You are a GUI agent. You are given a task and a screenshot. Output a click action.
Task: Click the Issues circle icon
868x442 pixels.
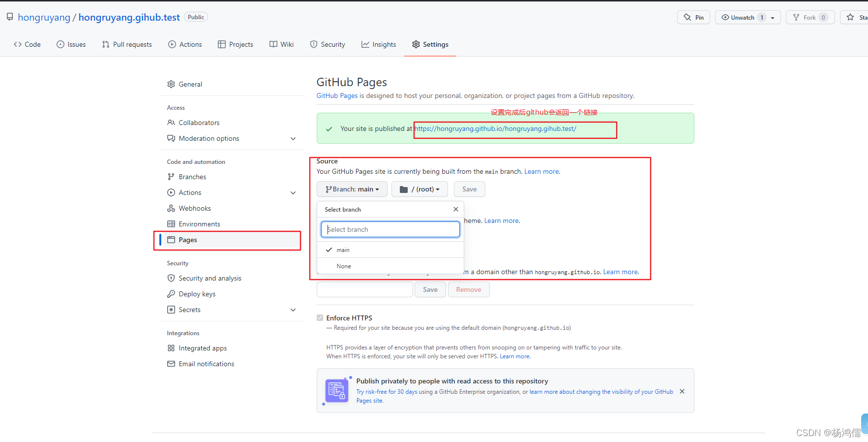[60, 44]
